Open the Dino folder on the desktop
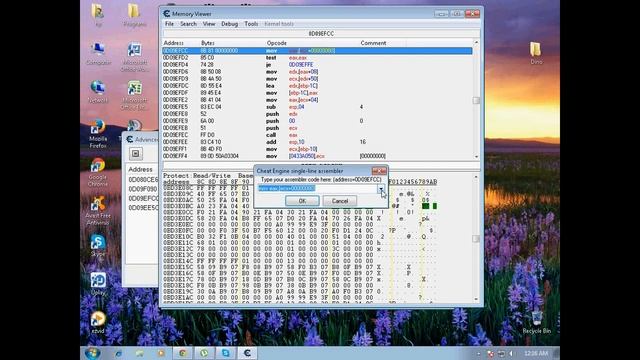 click(x=536, y=53)
